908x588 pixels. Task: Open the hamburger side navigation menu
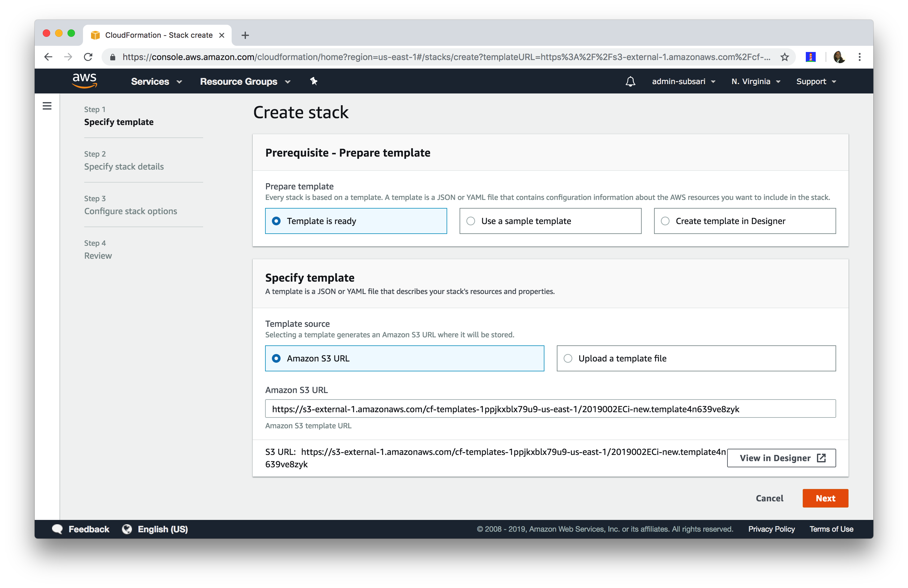(47, 106)
